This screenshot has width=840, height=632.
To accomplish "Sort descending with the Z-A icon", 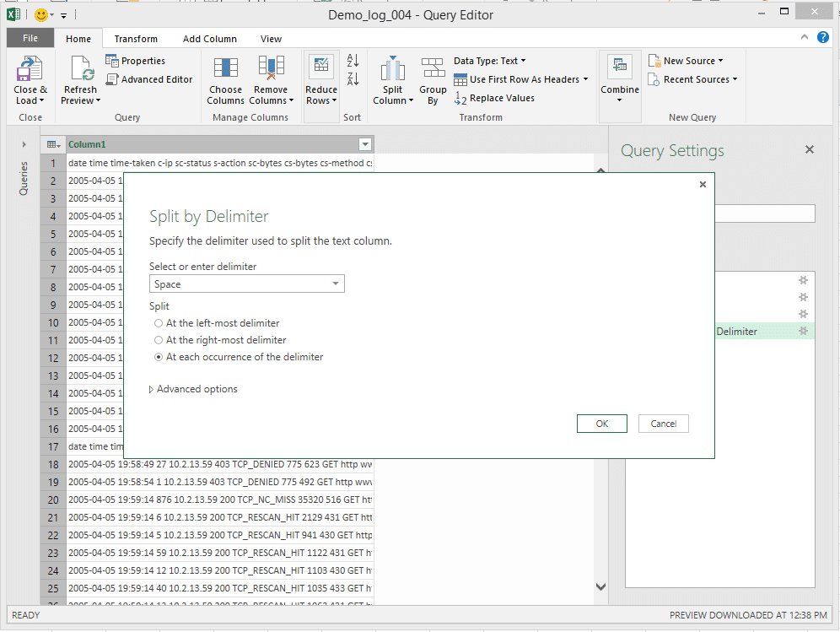I will (x=353, y=78).
